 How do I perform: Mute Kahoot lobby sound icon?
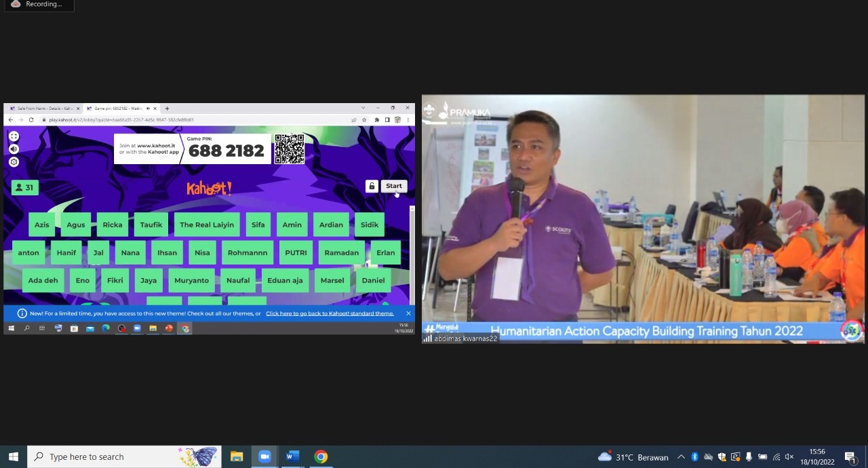click(x=14, y=149)
